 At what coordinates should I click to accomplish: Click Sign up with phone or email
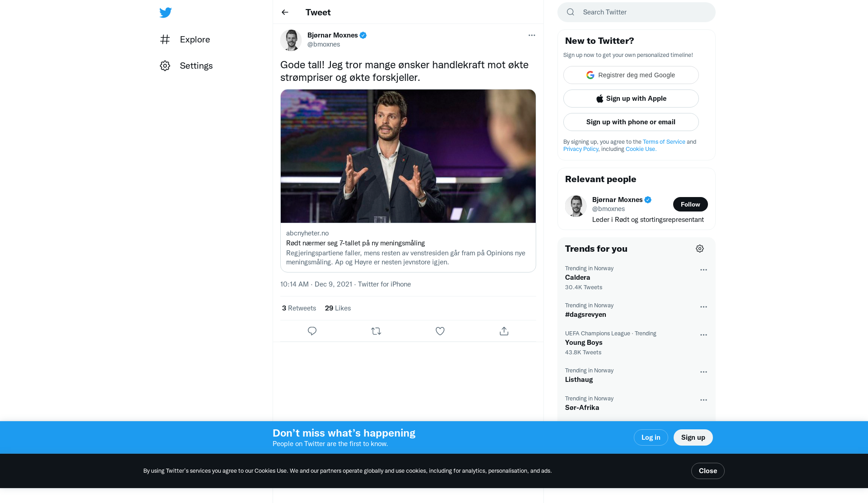tap(631, 122)
